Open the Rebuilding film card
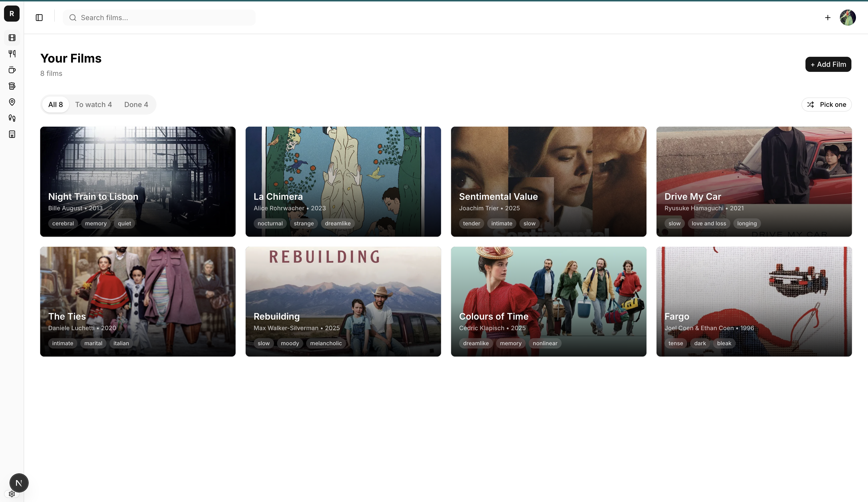Image resolution: width=868 pixels, height=502 pixels. tap(343, 302)
